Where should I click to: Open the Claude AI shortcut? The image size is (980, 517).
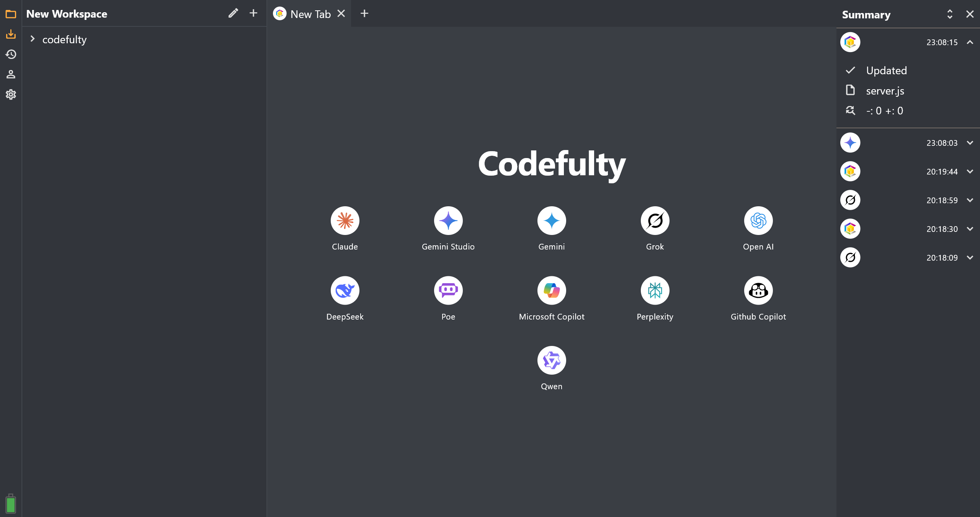click(x=345, y=221)
